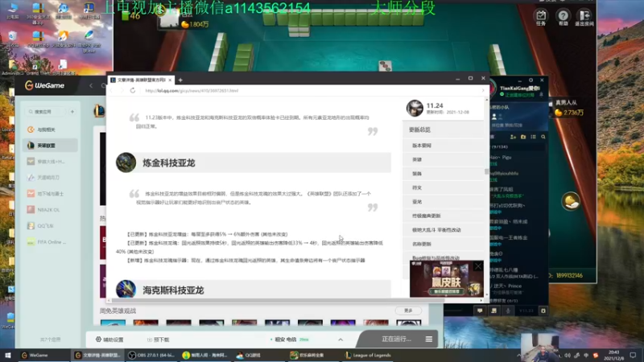Screen dimensions: 644x362
Task: Select FIFA Online in WeGame sidebar
Action: (50, 242)
